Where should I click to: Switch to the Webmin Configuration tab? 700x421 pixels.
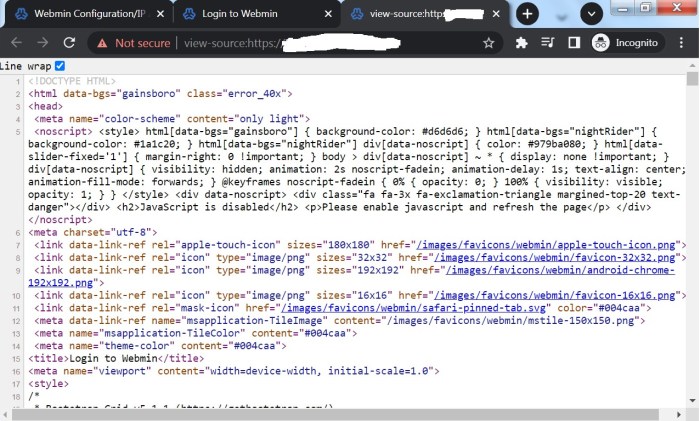[89, 14]
